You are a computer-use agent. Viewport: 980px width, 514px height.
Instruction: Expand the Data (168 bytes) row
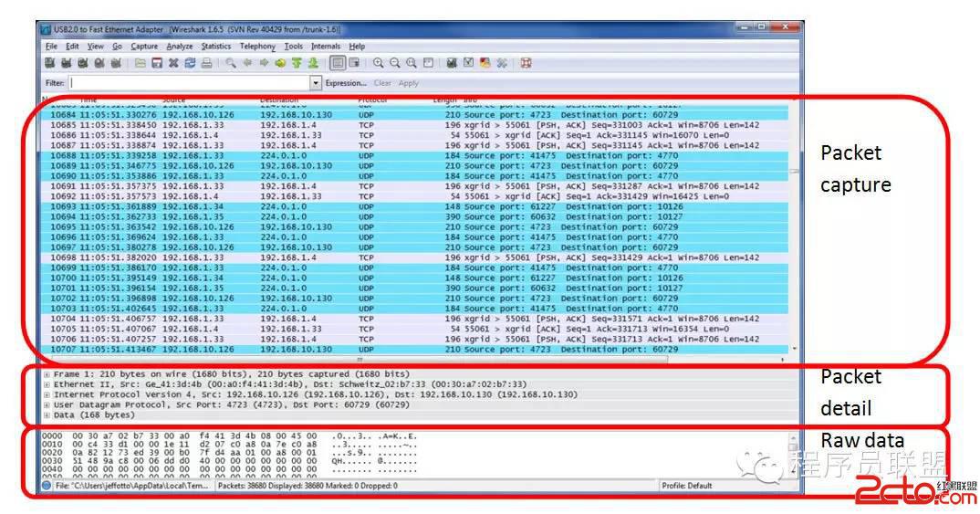pyautogui.click(x=47, y=415)
